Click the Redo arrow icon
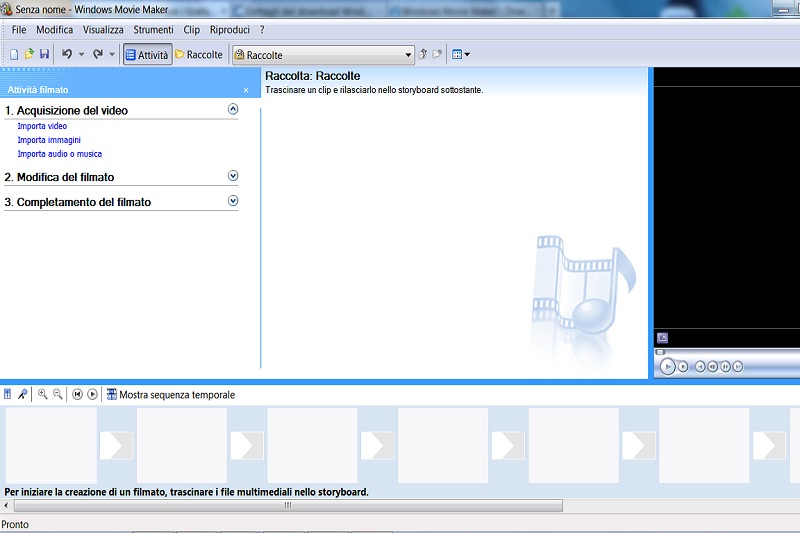The image size is (800, 533). click(98, 54)
